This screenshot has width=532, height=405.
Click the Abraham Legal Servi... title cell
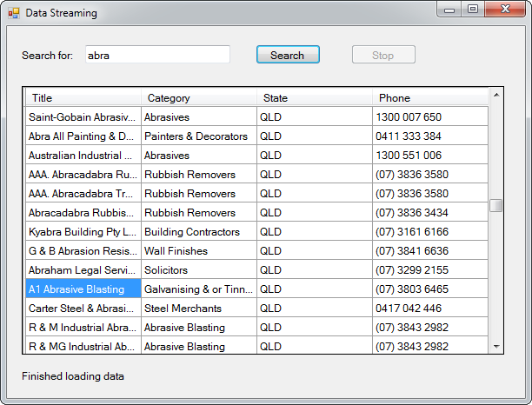[x=83, y=270]
